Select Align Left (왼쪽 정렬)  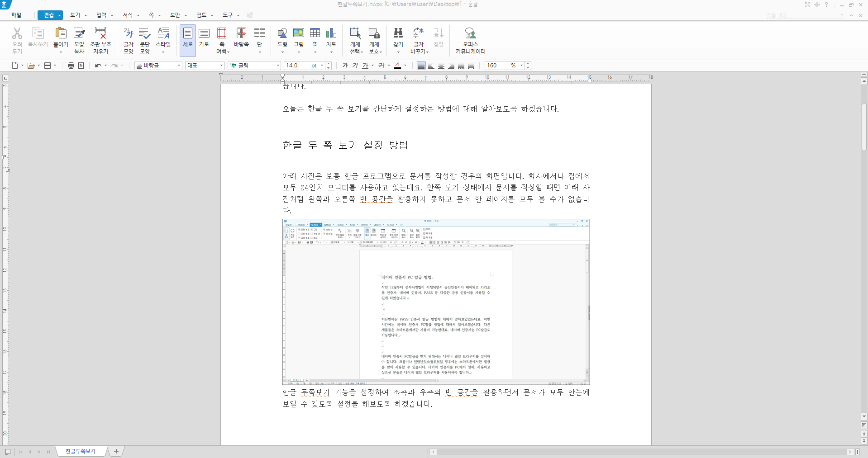point(431,66)
